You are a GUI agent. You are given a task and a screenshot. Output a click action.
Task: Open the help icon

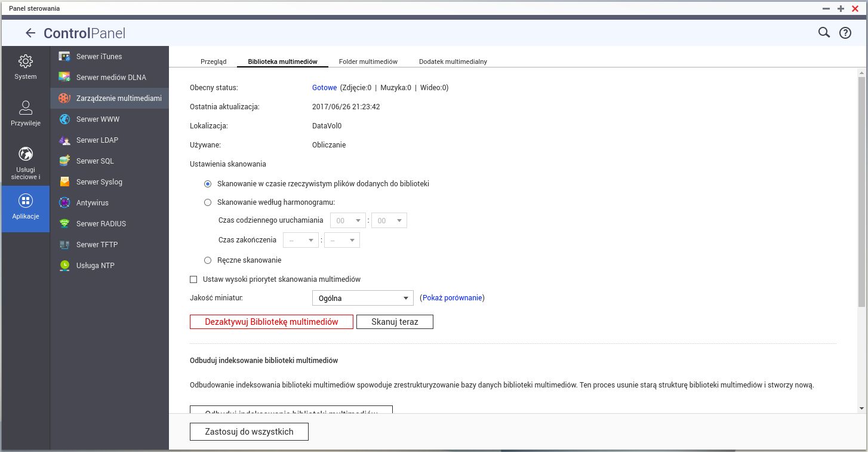[845, 33]
